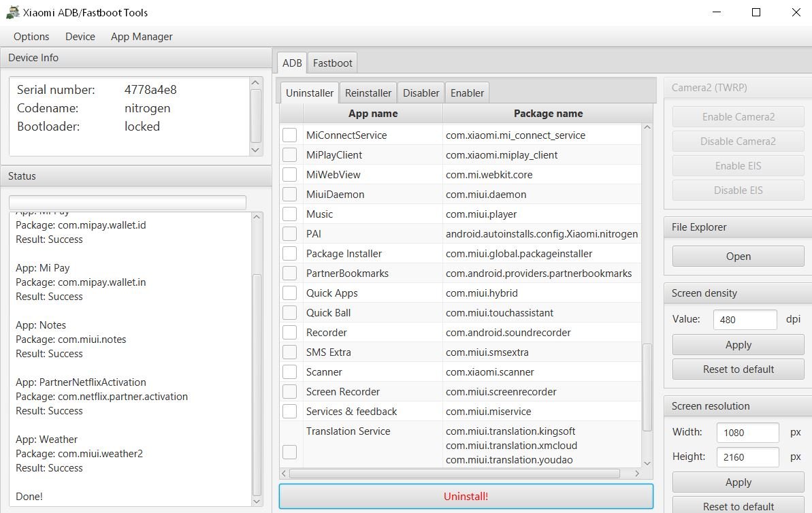Open the Options menu

31,36
